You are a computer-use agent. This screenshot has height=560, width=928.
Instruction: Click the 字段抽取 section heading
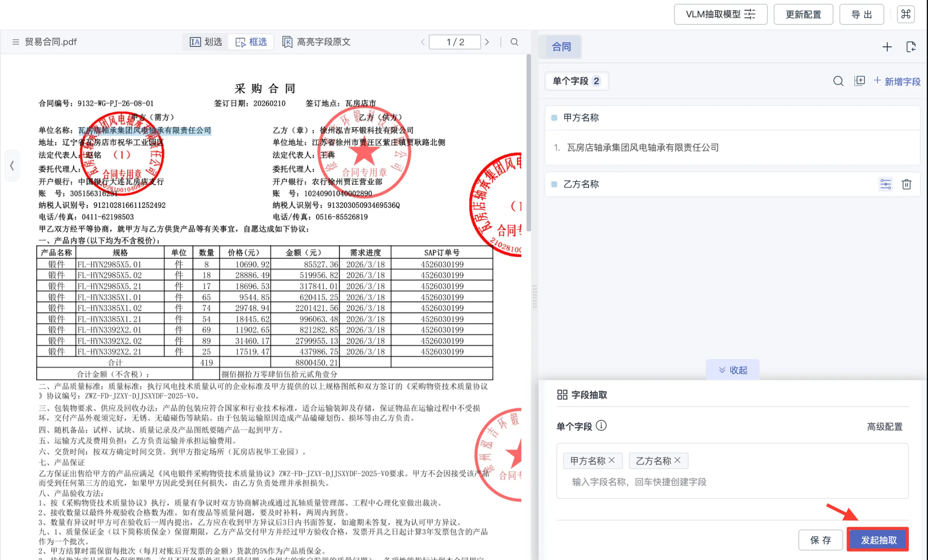[589, 395]
